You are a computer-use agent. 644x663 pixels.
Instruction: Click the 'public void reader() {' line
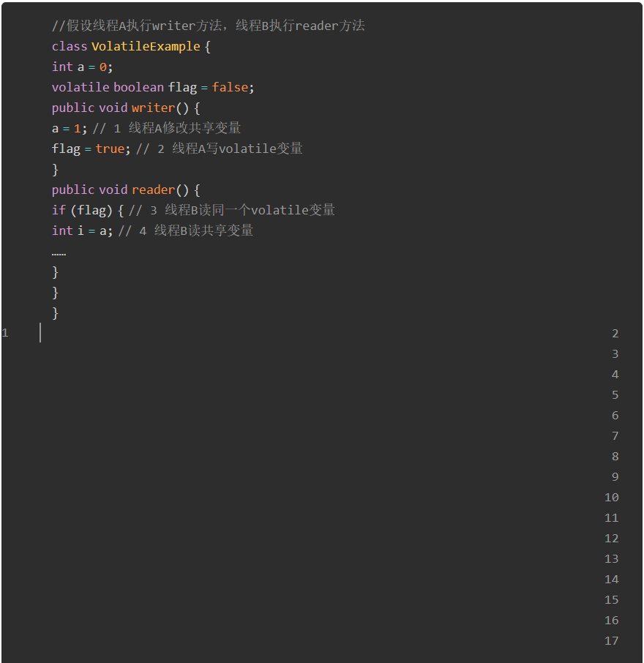coord(126,190)
